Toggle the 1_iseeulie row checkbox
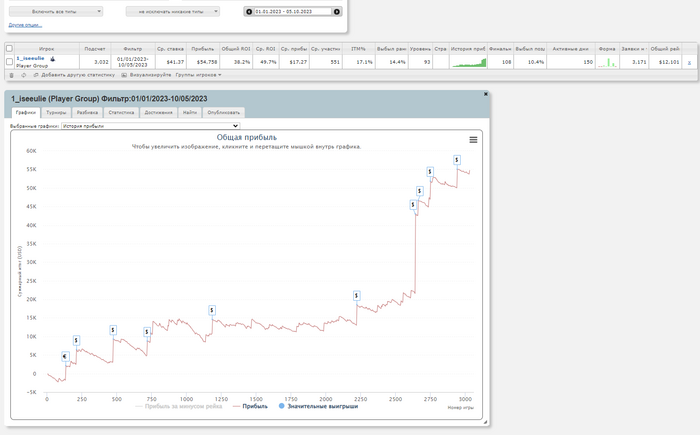 pyautogui.click(x=9, y=62)
